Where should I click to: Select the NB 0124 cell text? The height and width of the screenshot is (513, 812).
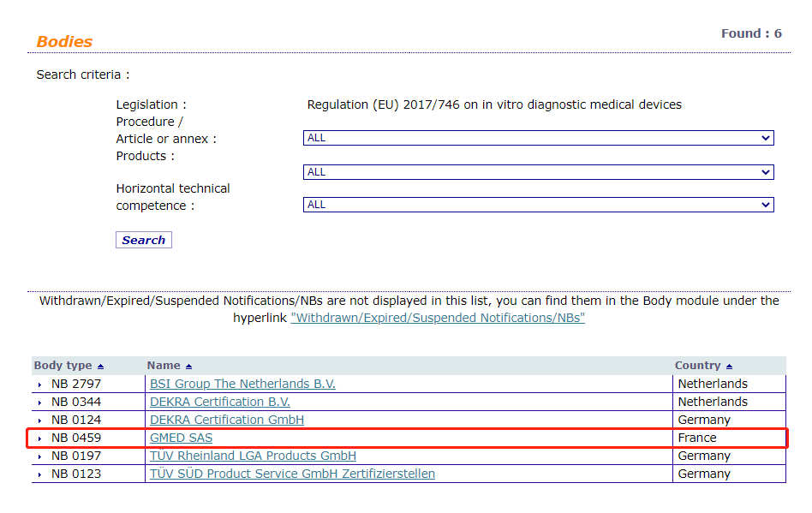coord(76,420)
